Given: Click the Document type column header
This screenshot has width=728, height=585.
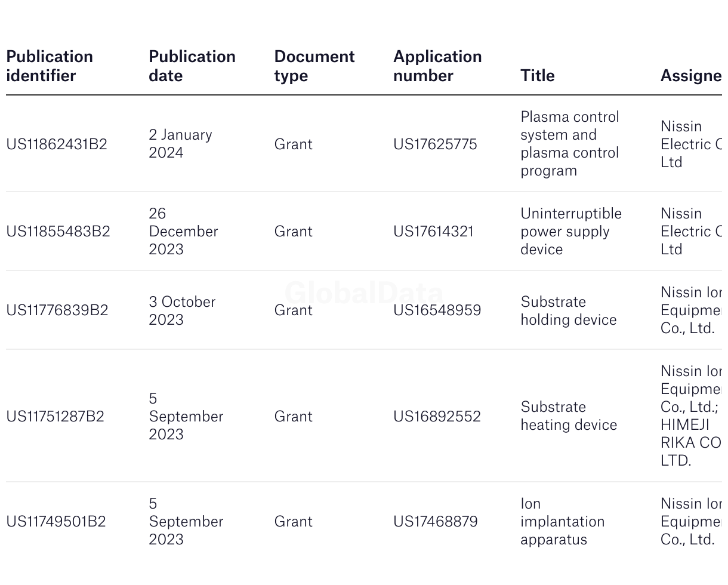Looking at the screenshot, I should tap(314, 66).
